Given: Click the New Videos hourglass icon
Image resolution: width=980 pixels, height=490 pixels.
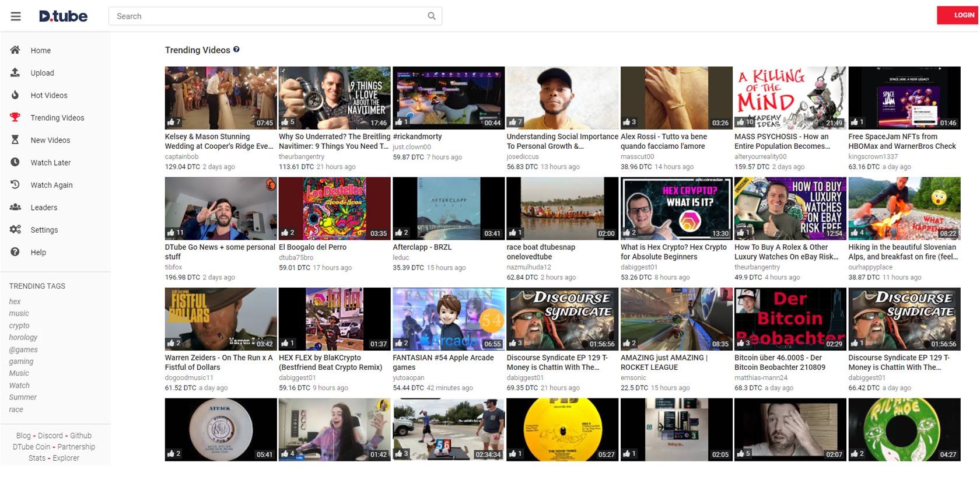Looking at the screenshot, I should point(15,140).
